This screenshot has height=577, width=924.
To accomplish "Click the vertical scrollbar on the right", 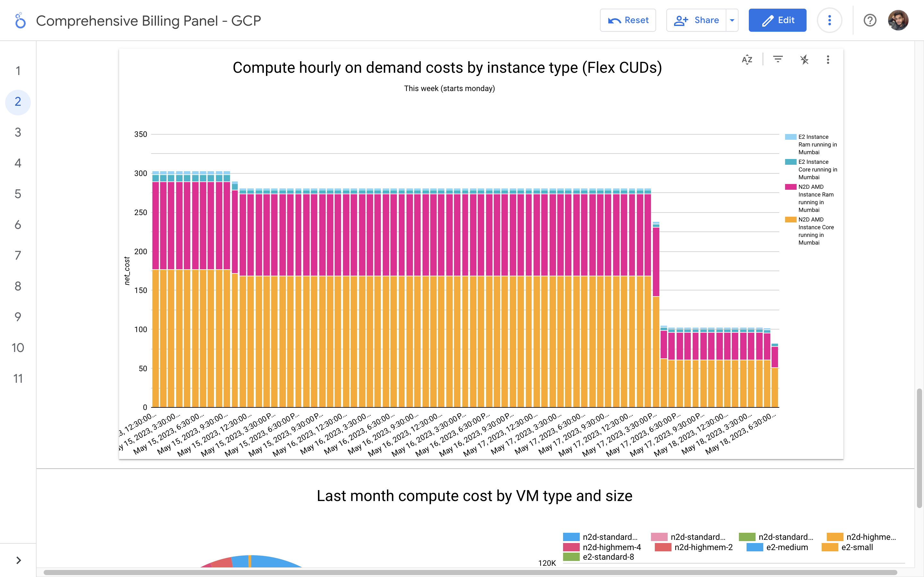I will click(x=919, y=448).
